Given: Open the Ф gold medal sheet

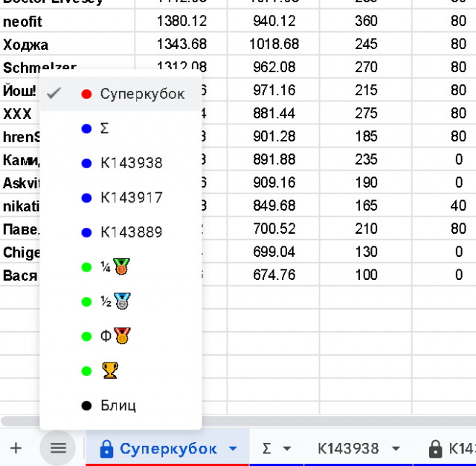Looking at the screenshot, I should pos(115,336).
